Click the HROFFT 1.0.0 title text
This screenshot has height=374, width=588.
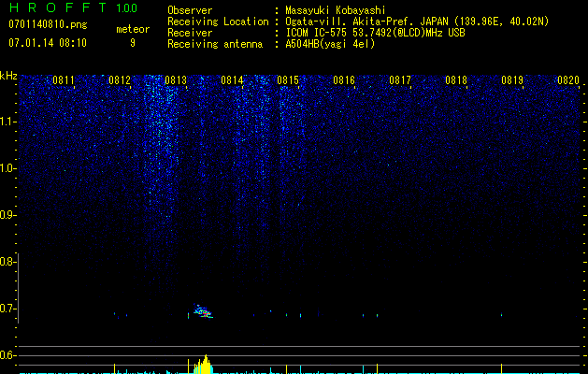74,7
